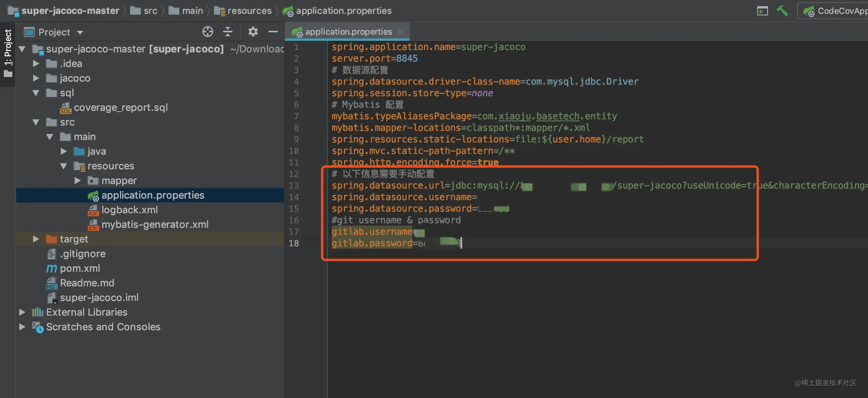
Task: Click the Locate/Select Opened File target icon
Action: tap(208, 32)
